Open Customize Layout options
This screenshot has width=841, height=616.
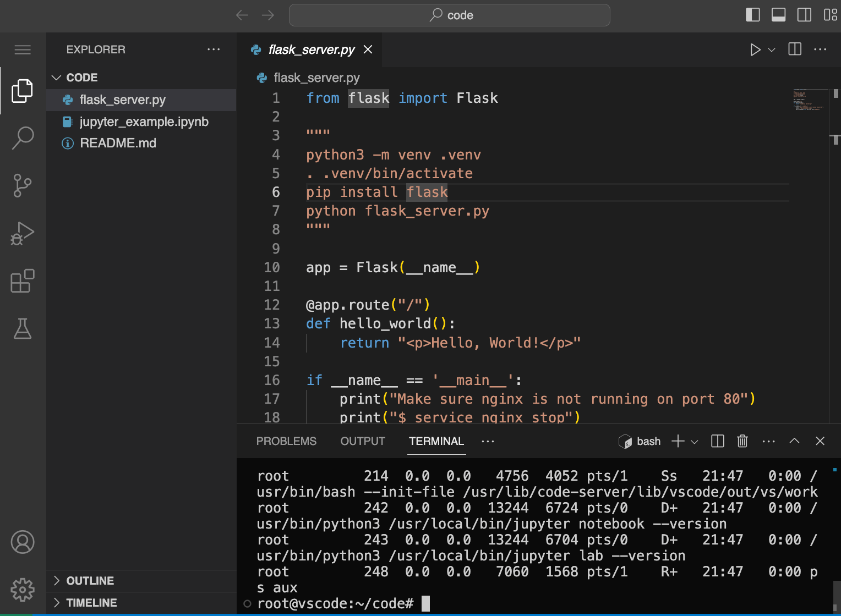tap(830, 15)
